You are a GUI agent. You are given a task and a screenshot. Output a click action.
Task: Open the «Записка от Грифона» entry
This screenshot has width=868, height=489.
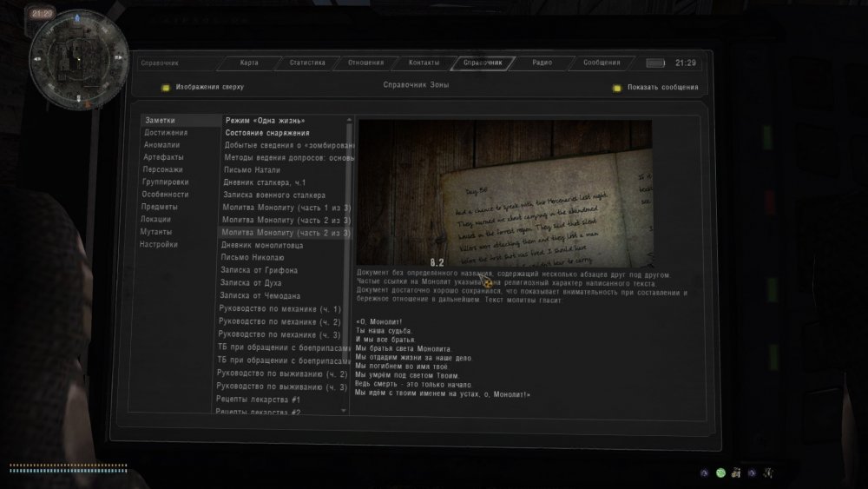pos(259,270)
